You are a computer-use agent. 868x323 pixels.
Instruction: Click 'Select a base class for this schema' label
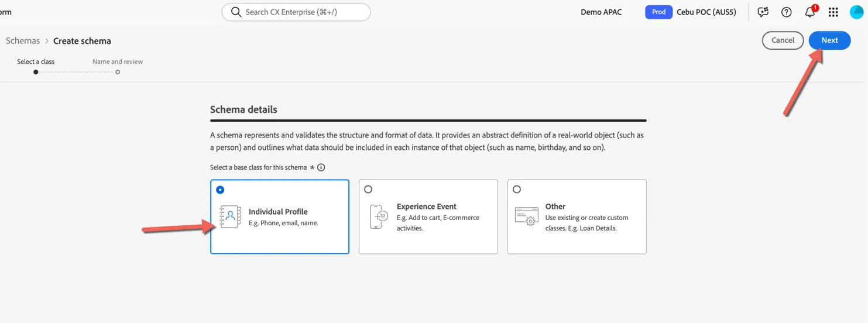tap(259, 167)
